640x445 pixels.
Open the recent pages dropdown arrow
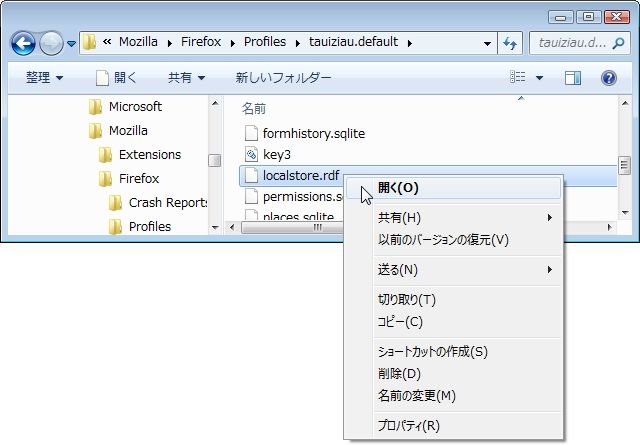71,43
